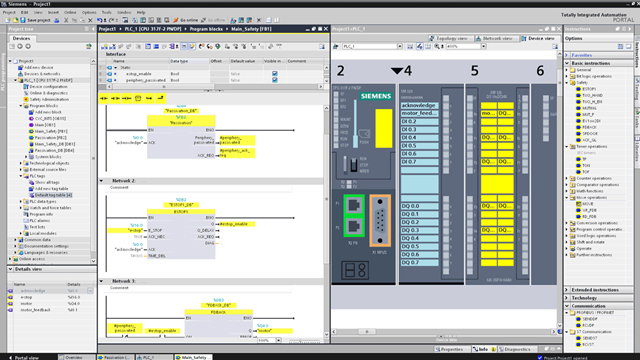640x360 pixels.
Task: Open the Properties inspector tab
Action: (449, 349)
